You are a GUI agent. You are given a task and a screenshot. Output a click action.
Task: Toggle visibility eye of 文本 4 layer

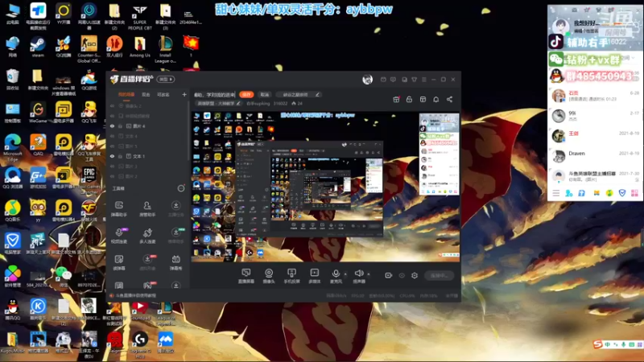pyautogui.click(x=112, y=136)
